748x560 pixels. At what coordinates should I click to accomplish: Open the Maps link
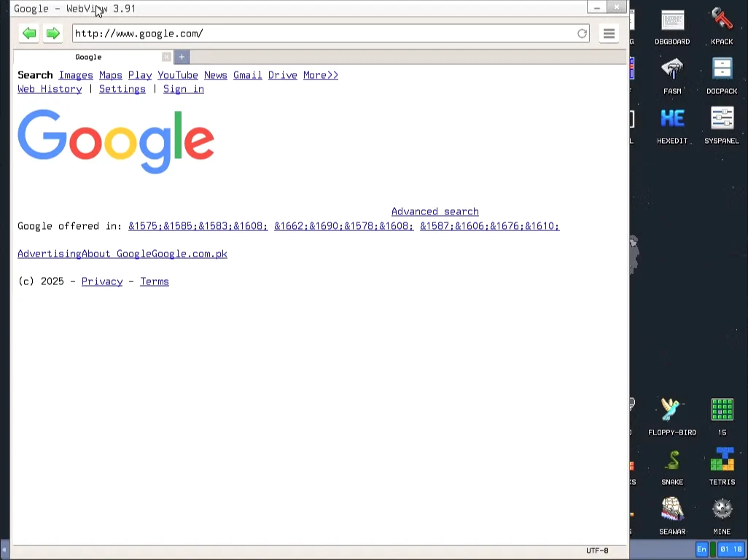tap(111, 75)
